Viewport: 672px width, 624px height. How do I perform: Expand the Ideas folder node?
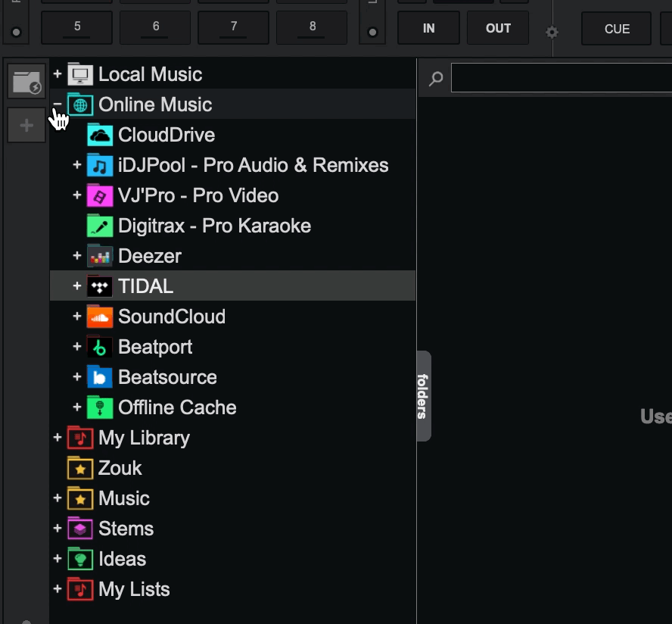tap(58, 558)
